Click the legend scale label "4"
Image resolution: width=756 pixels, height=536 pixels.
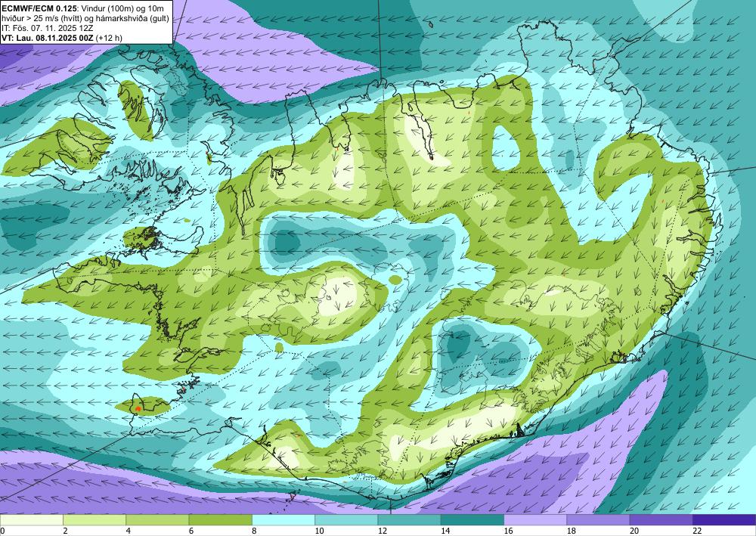(x=129, y=531)
